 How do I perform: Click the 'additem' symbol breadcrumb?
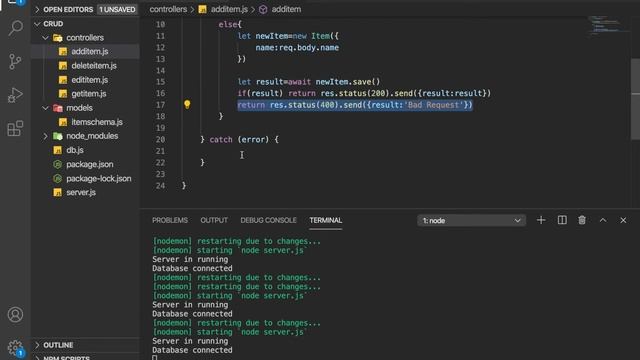286,9
